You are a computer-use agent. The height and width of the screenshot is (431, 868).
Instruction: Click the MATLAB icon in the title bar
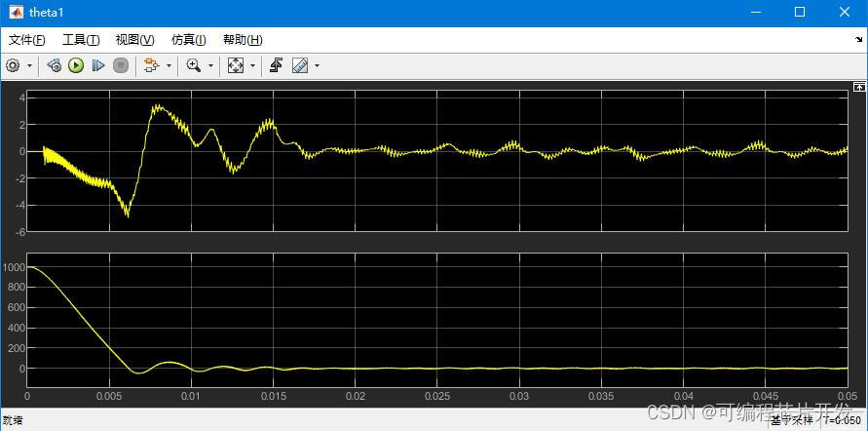(16, 12)
